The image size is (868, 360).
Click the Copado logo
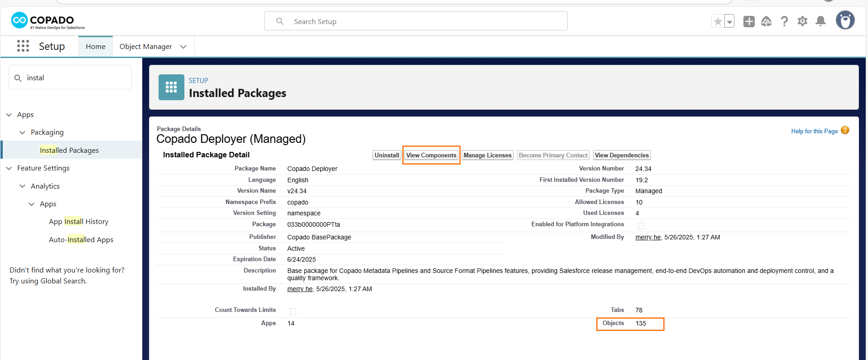pos(48,21)
